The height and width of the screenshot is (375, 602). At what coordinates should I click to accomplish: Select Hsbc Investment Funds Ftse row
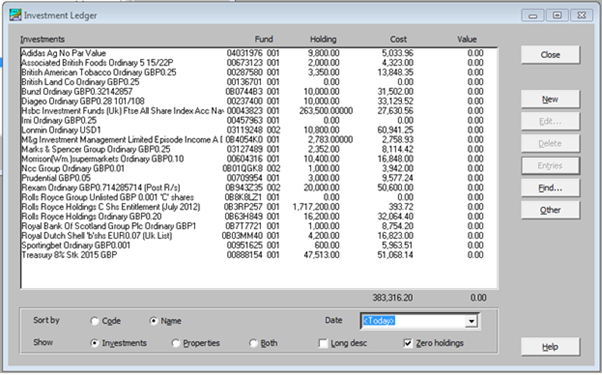[259, 111]
